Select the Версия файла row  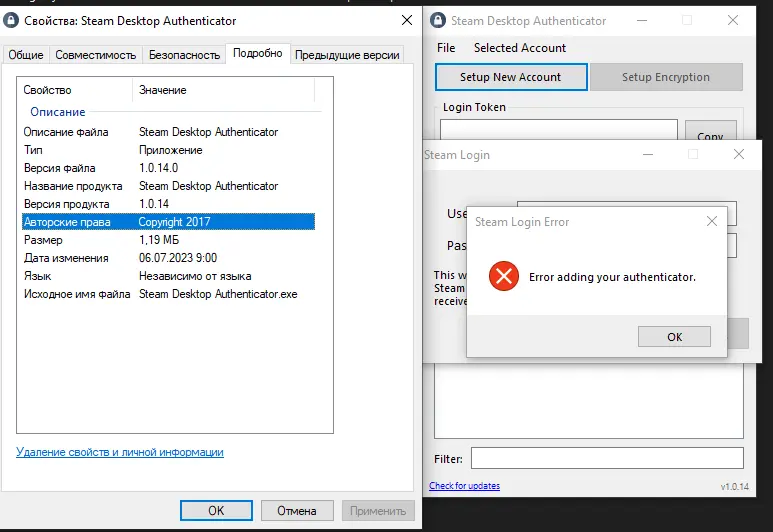pyautogui.click(x=169, y=168)
